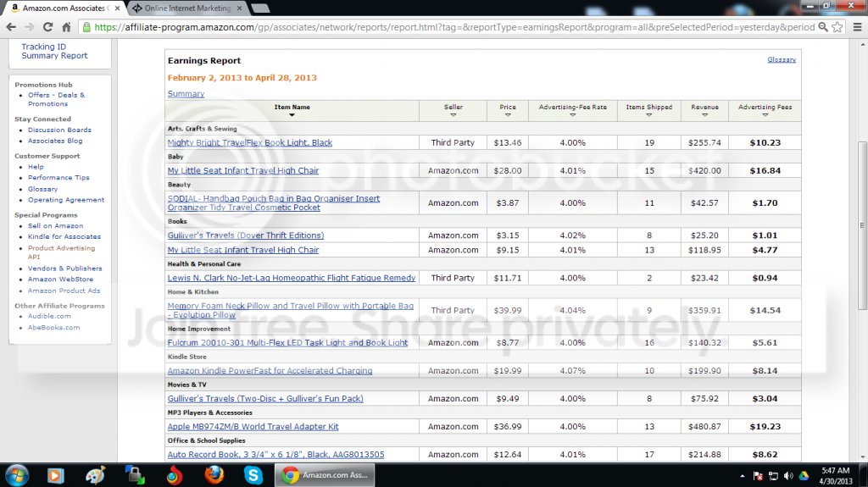
Task: Visit Discussion Boards link
Action: 60,130
